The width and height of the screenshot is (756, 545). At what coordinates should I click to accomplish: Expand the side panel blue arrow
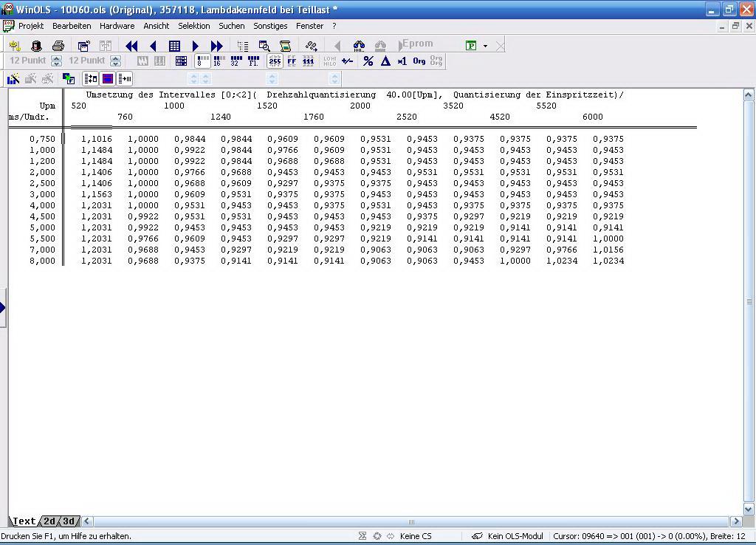pyautogui.click(x=2, y=308)
